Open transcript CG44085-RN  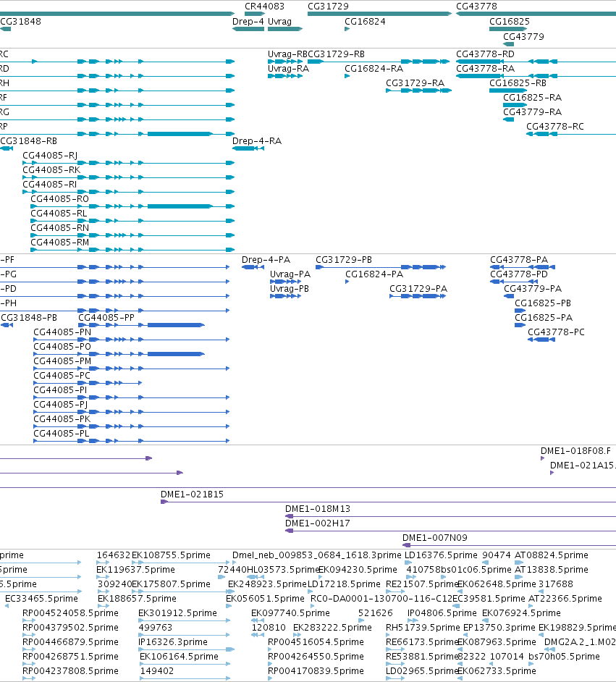coord(59,228)
